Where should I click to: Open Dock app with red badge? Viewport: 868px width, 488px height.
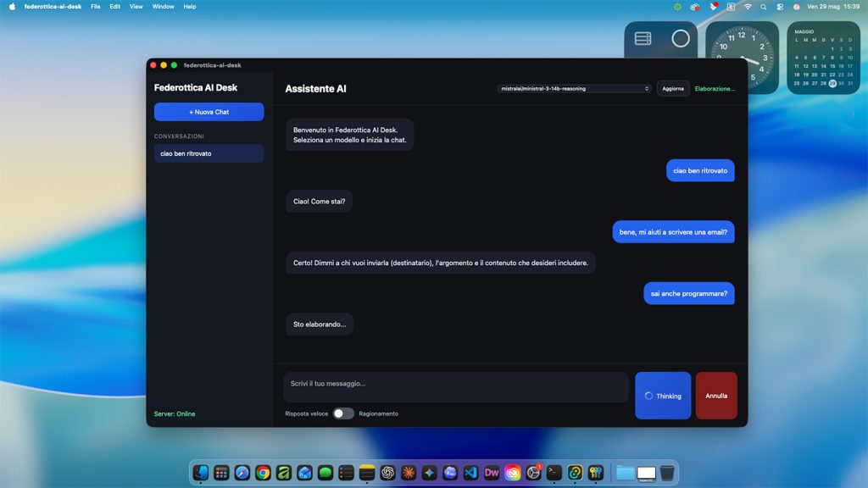[534, 473]
